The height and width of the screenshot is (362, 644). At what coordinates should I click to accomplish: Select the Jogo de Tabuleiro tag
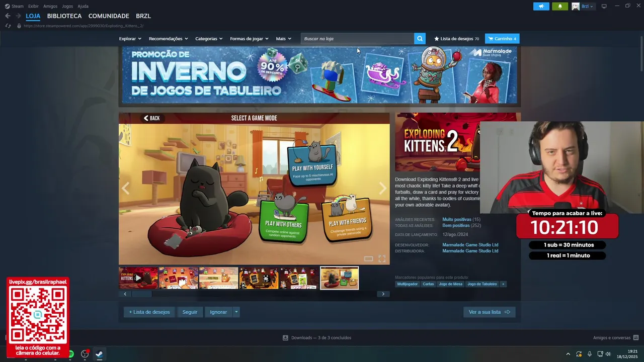(x=482, y=284)
